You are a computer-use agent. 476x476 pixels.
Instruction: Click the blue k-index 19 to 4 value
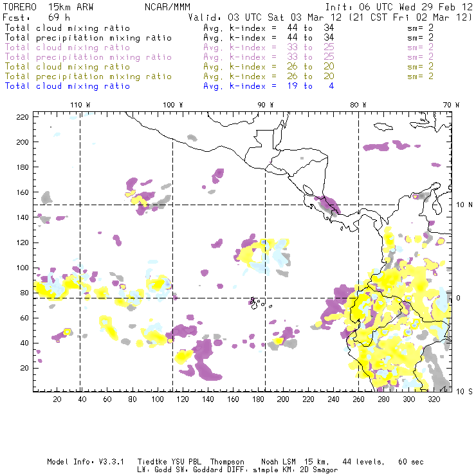tap(310, 86)
